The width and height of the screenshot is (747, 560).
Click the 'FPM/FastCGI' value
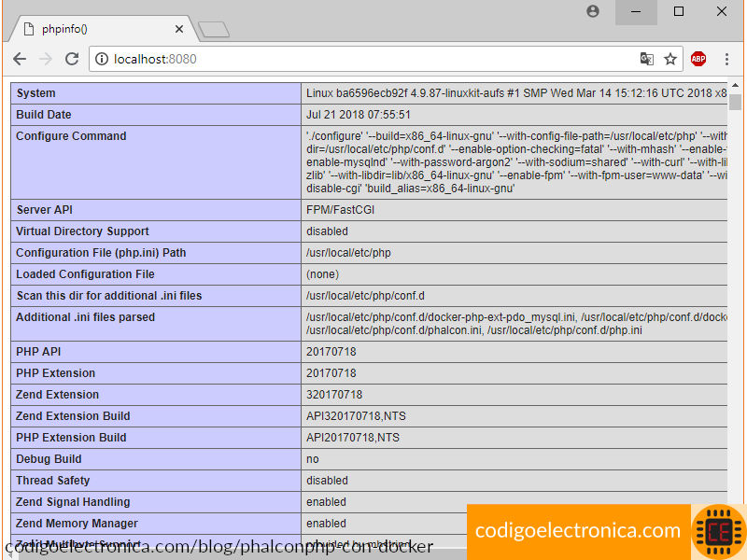(340, 210)
